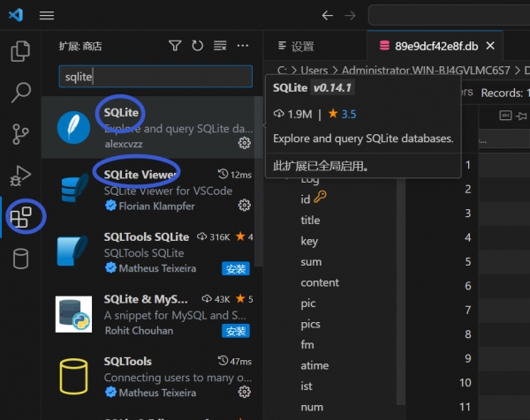Click the pin icon in results toolbar

(521, 116)
